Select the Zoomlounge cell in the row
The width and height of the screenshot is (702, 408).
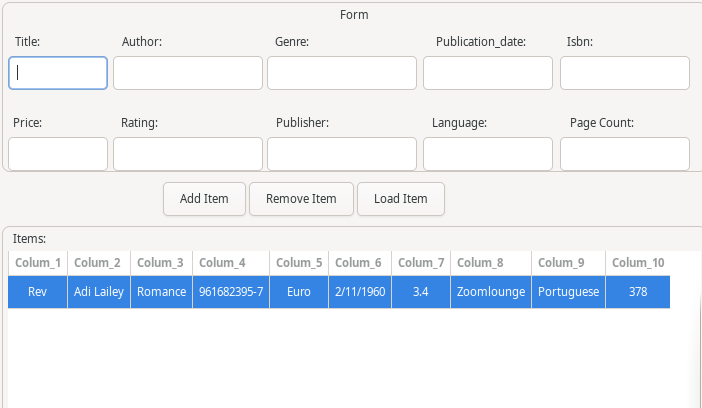coord(491,292)
